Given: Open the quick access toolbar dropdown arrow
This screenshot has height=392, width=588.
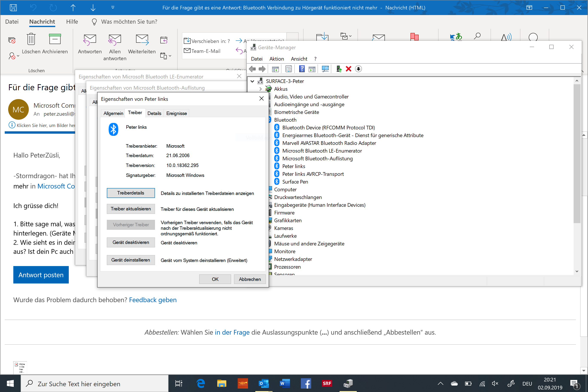Looking at the screenshot, I should click(113, 8).
